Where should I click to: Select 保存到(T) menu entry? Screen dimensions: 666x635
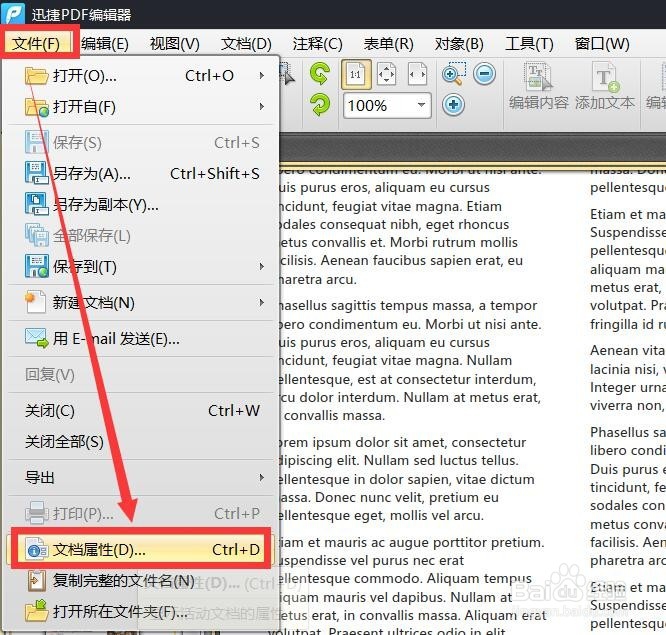(140, 266)
